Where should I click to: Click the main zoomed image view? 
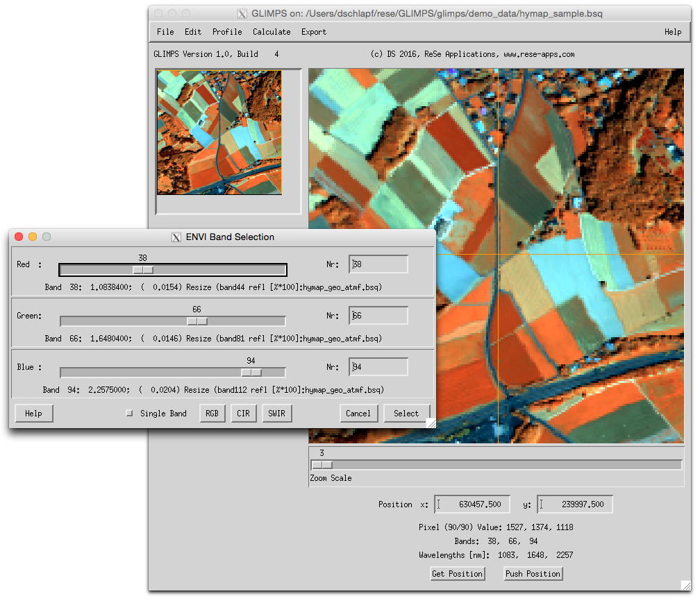(x=496, y=255)
